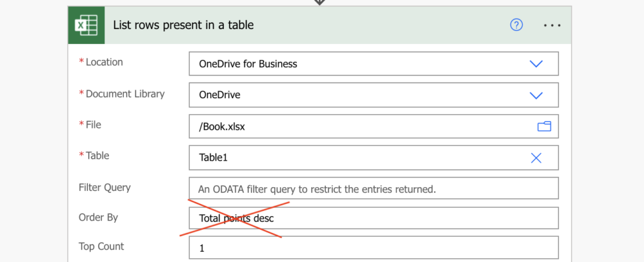Focus the Top Count input box
The width and height of the screenshot is (644, 262).
(374, 248)
